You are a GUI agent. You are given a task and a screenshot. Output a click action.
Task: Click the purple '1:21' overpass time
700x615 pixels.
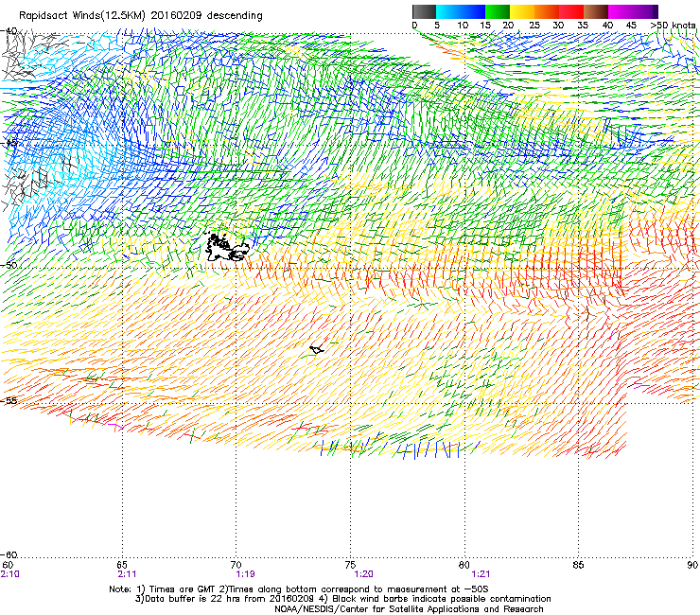pyautogui.click(x=481, y=574)
